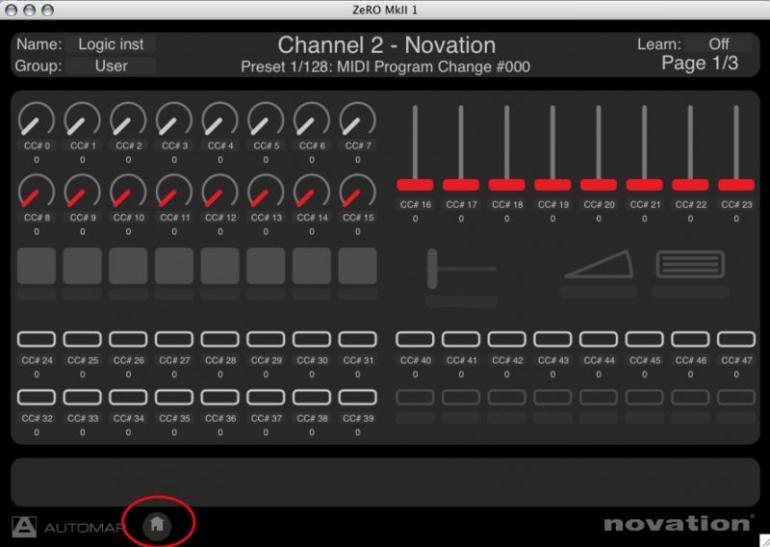Image resolution: width=770 pixels, height=547 pixels.
Task: Toggle the CC# 36 button
Action: (x=220, y=397)
